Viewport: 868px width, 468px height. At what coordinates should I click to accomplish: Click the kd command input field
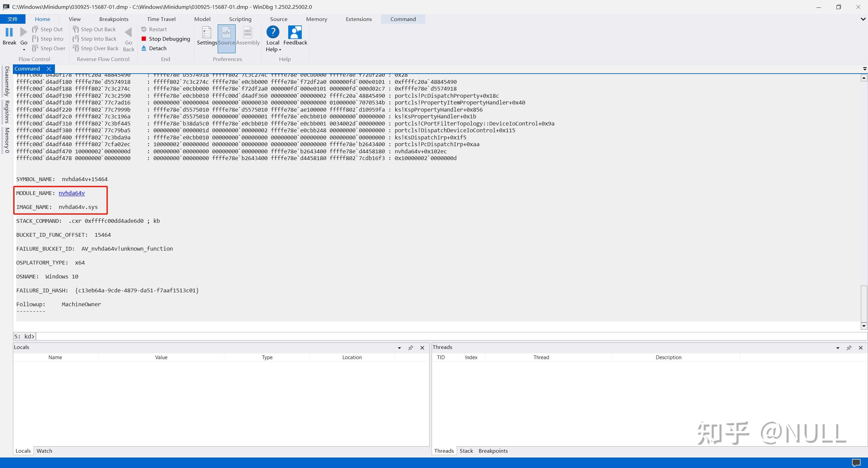(x=451, y=336)
